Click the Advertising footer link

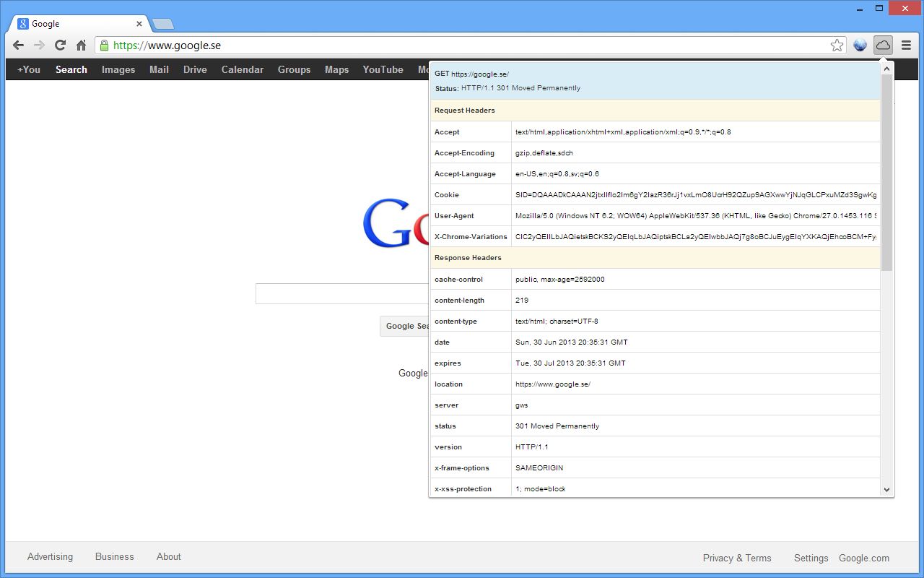tap(50, 557)
